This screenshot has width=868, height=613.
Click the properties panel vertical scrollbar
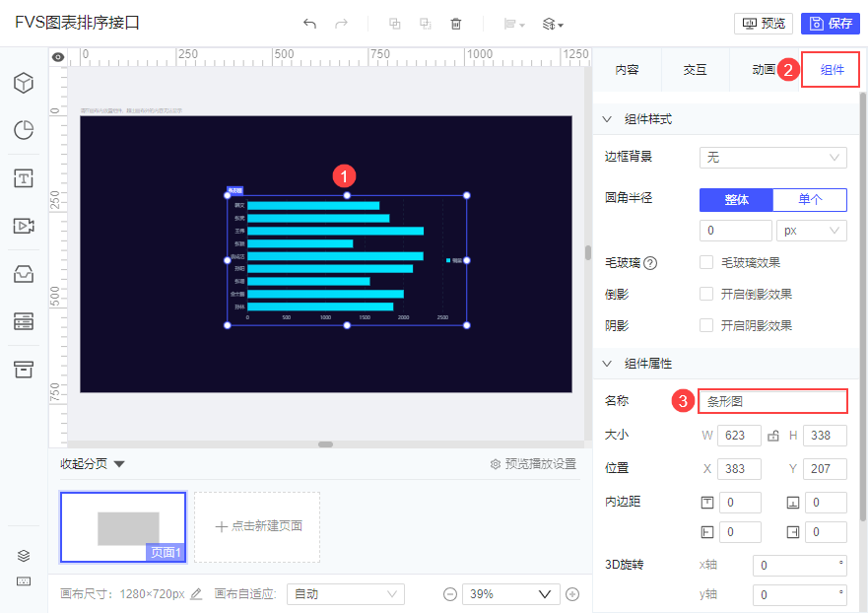pos(862,307)
